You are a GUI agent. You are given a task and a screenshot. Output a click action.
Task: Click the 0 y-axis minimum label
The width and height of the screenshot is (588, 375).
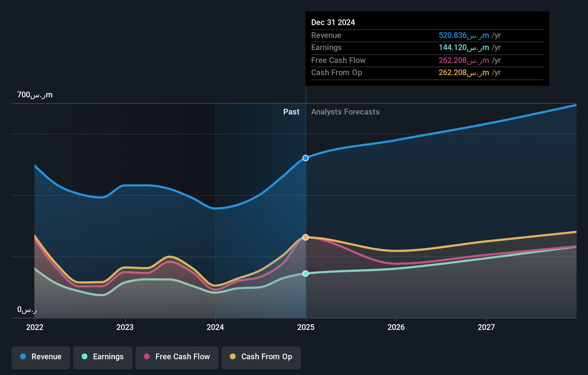[x=27, y=309]
